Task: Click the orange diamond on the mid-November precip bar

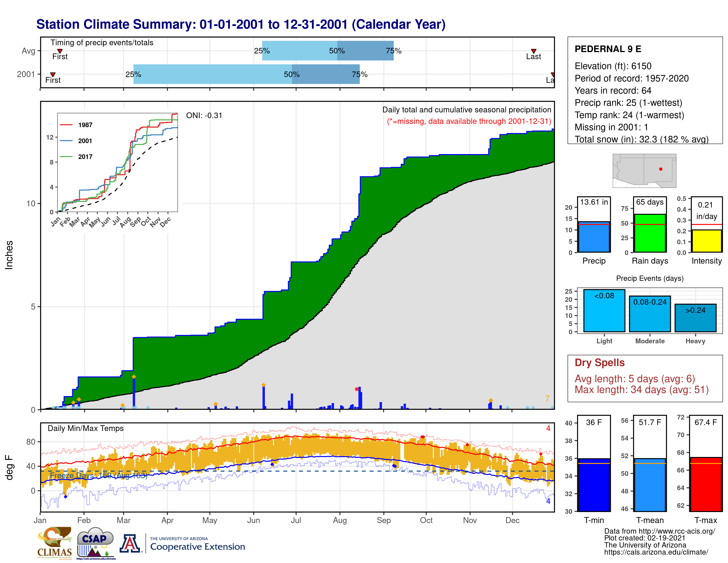Action: click(x=491, y=400)
